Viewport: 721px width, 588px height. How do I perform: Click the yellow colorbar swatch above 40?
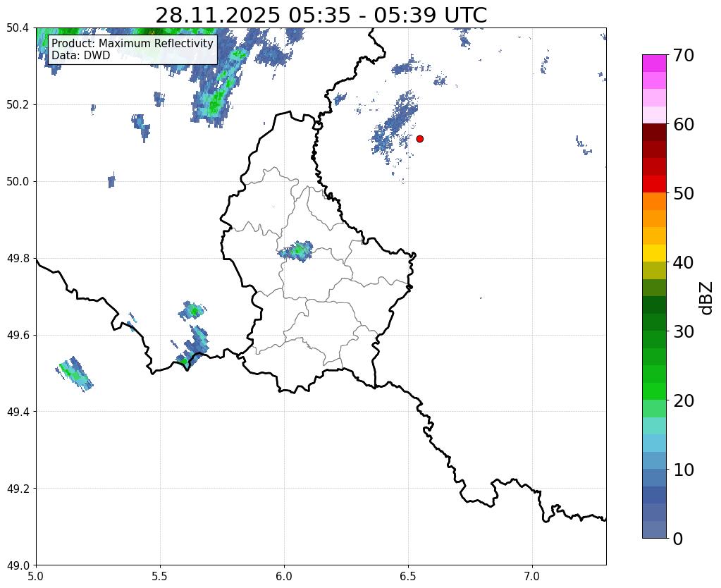tap(654, 253)
